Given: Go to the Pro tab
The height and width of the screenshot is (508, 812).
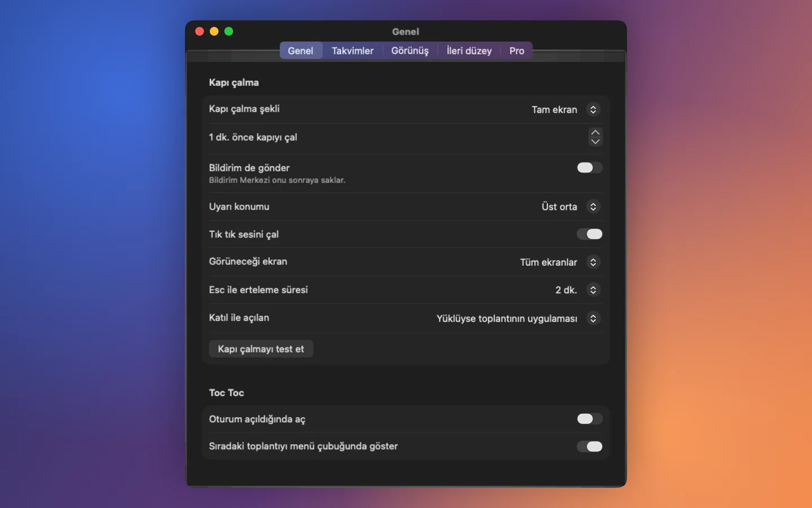Looking at the screenshot, I should (x=517, y=51).
